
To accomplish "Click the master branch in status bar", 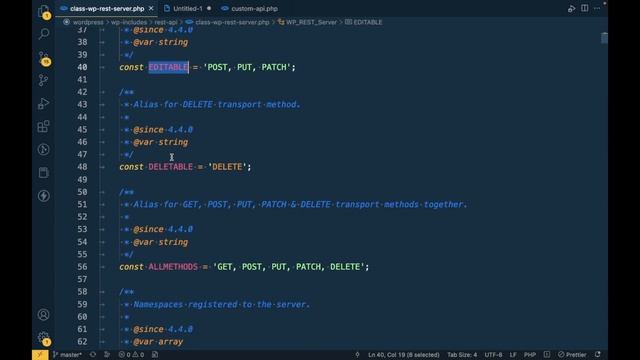I will point(67,355).
